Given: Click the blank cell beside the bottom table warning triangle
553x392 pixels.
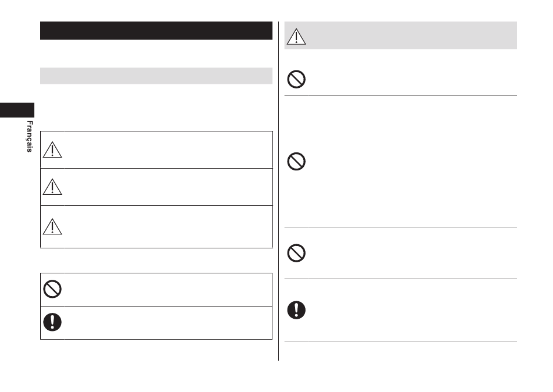Looking at the screenshot, I should click(x=168, y=227).
